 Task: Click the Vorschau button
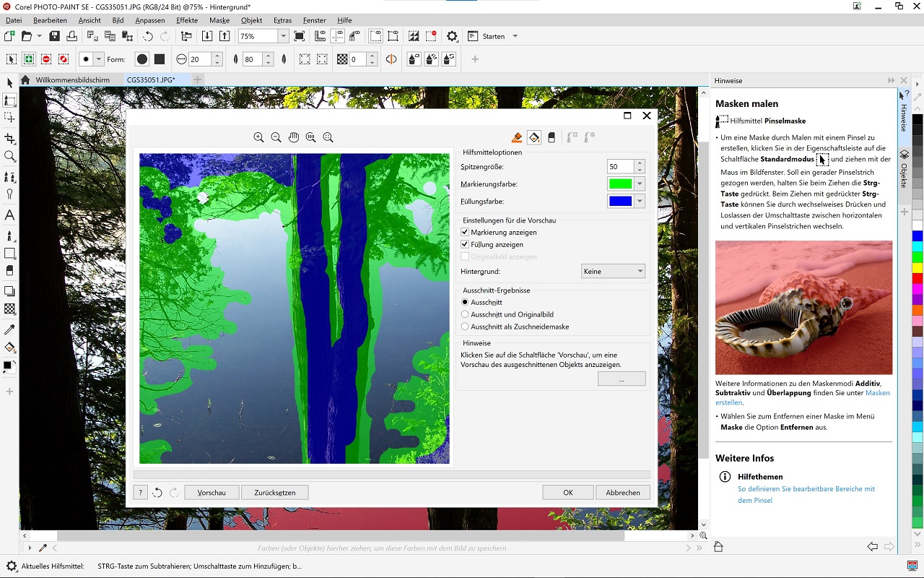(x=212, y=492)
